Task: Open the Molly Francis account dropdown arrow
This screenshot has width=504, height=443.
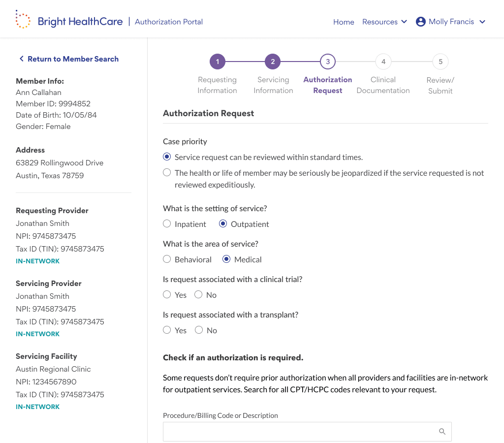Action: 482,22
